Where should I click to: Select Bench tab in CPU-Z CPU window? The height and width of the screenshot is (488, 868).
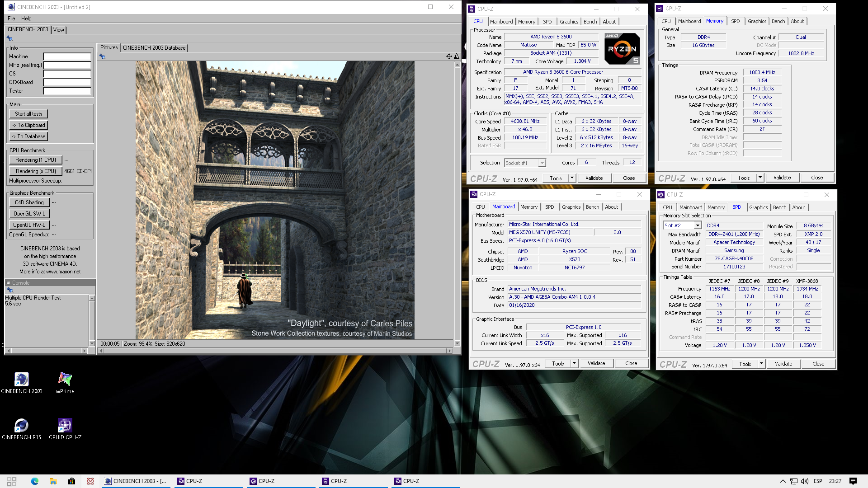click(x=590, y=22)
